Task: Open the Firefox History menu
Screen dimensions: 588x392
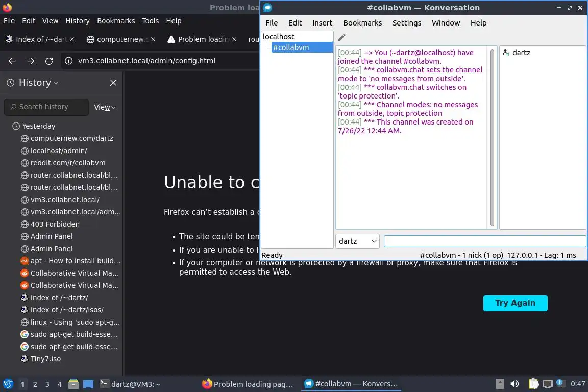Action: tap(78, 21)
